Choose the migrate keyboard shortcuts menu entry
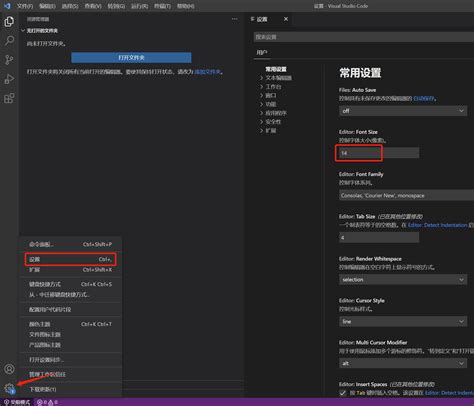This screenshot has height=406, width=474. [x=70, y=295]
